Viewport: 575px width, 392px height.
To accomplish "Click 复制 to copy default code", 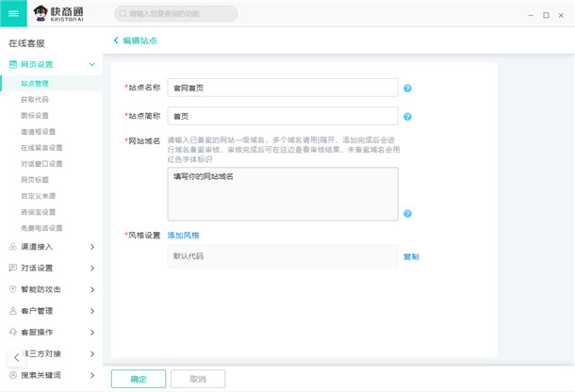I will coord(411,256).
